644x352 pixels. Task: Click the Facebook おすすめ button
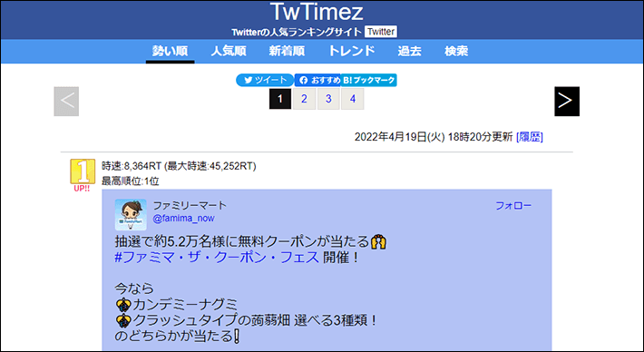coord(317,80)
